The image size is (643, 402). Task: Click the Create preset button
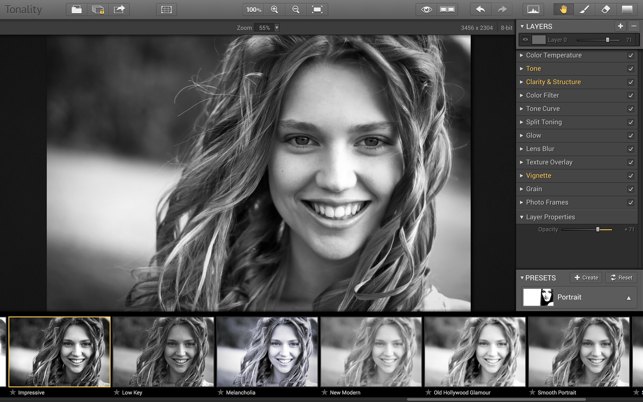[586, 278]
